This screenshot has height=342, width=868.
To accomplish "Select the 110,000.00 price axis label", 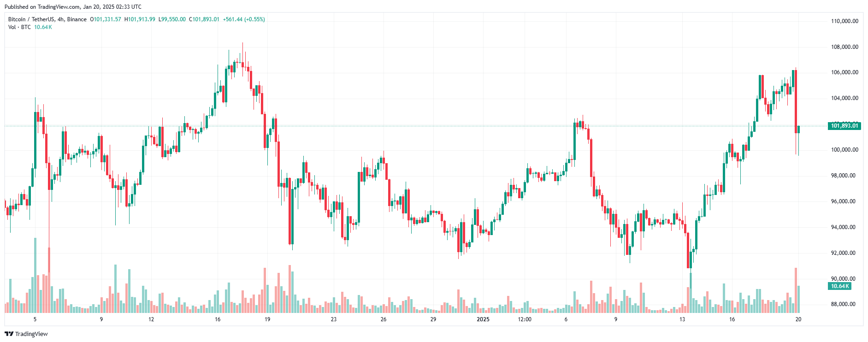I will tap(844, 21).
